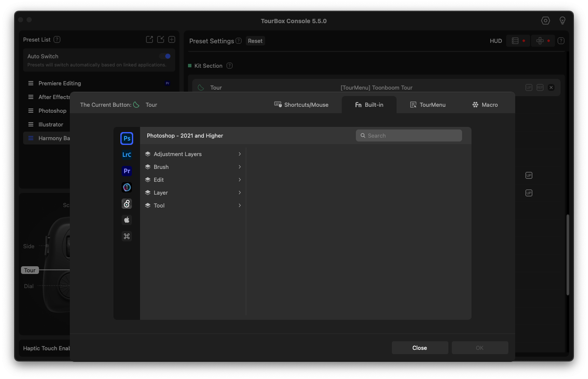This screenshot has width=588, height=379.
Task: Remove the Tour assignment with X icon
Action: (551, 87)
